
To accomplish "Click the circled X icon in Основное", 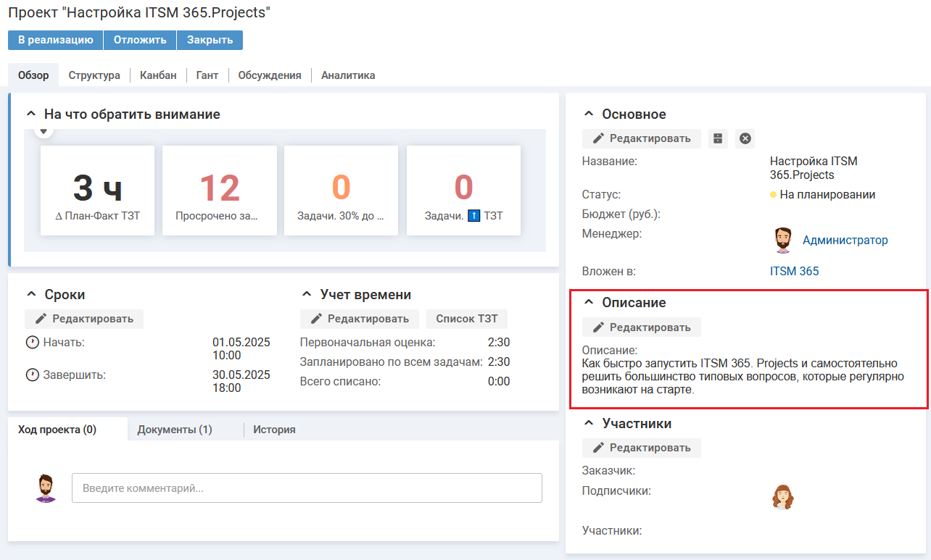I will point(745,138).
